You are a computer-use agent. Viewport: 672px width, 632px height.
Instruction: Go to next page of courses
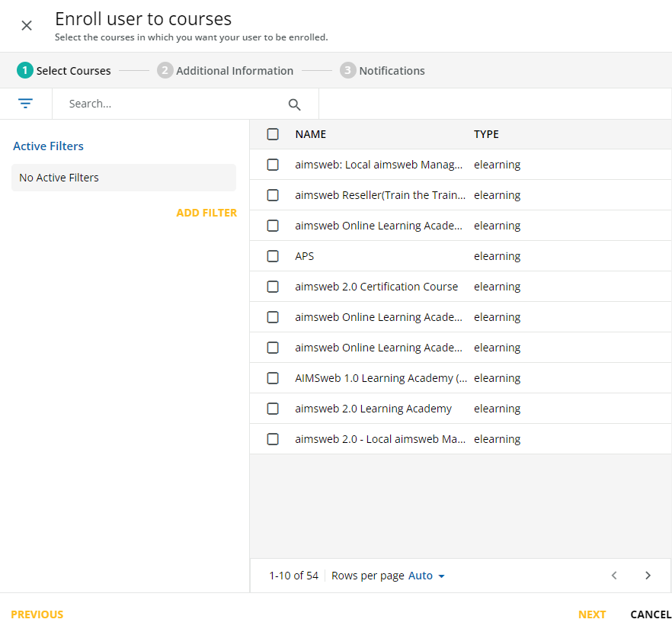coord(648,576)
